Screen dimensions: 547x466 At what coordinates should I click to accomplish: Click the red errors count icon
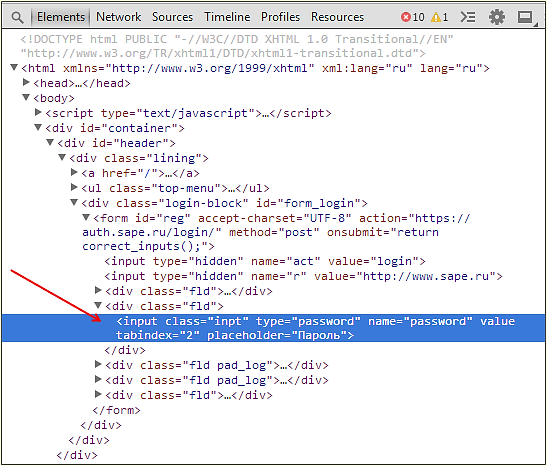coord(405,17)
